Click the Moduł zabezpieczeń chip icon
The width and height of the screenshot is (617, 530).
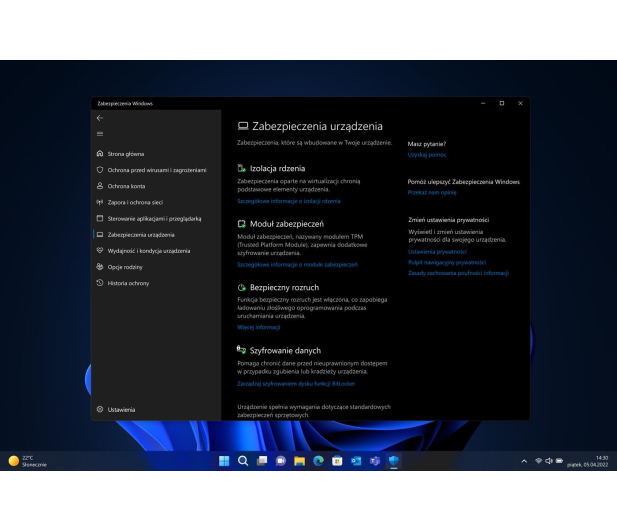coord(242,224)
